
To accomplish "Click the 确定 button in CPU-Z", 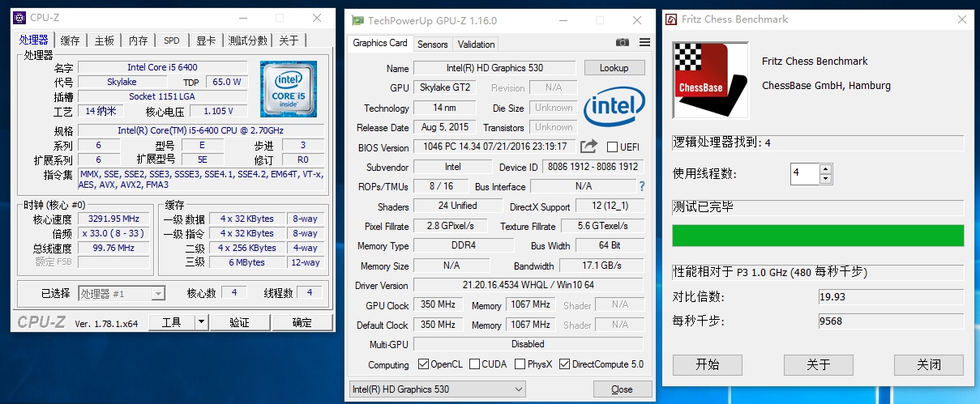I will [302, 322].
